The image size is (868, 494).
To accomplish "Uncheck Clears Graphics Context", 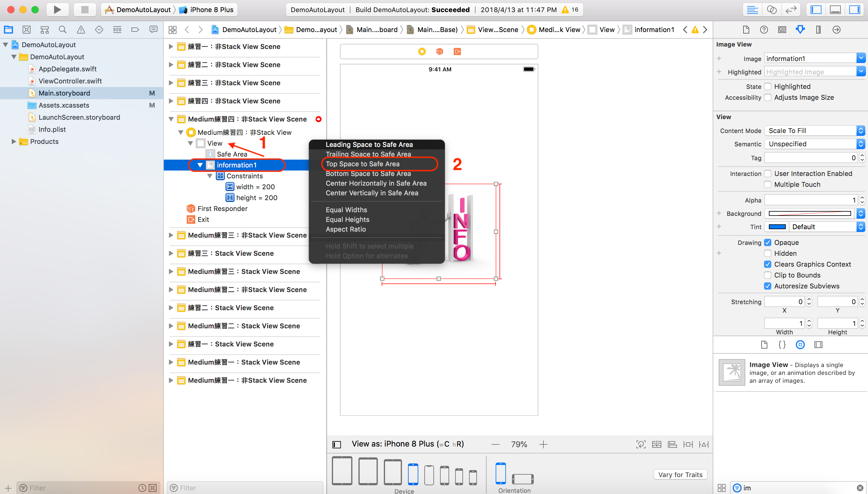I will coord(768,264).
